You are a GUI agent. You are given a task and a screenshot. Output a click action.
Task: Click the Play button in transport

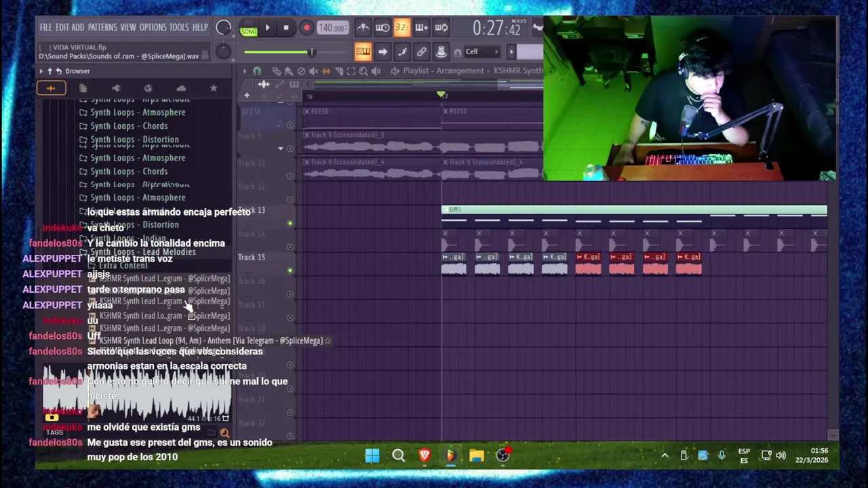(x=267, y=28)
